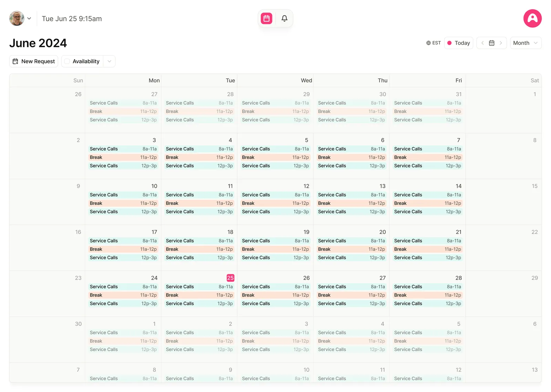This screenshot has width=551, height=392.
Task: Go to previous month arrow
Action: (x=482, y=43)
